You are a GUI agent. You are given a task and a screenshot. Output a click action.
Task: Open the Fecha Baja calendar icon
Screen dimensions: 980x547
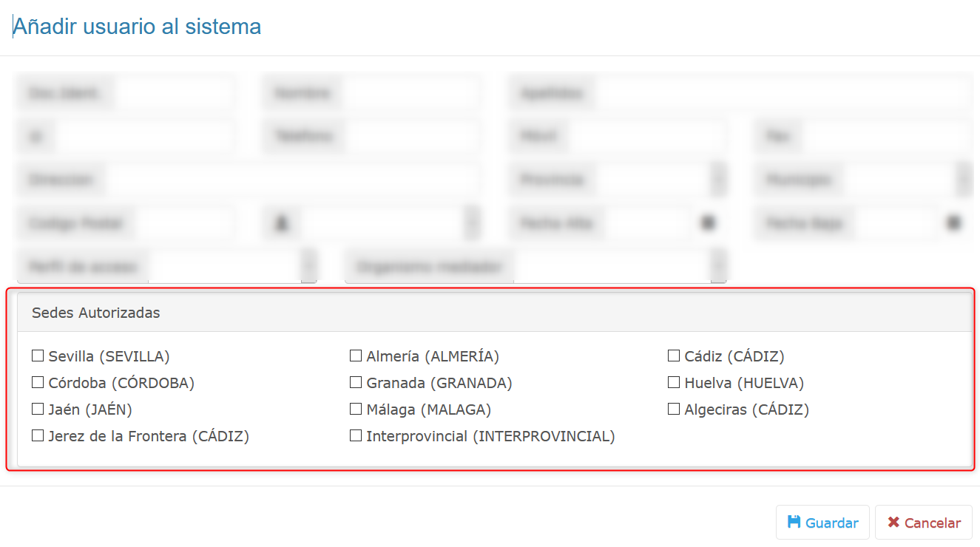click(954, 222)
